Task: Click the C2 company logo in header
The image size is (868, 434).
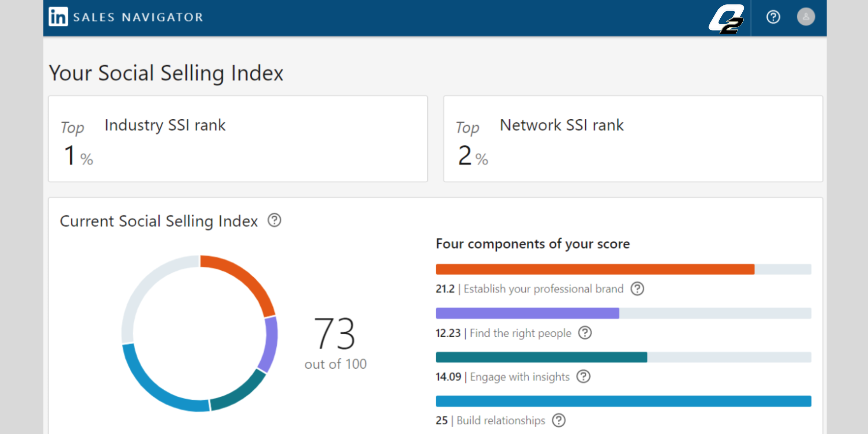Action: [x=726, y=19]
